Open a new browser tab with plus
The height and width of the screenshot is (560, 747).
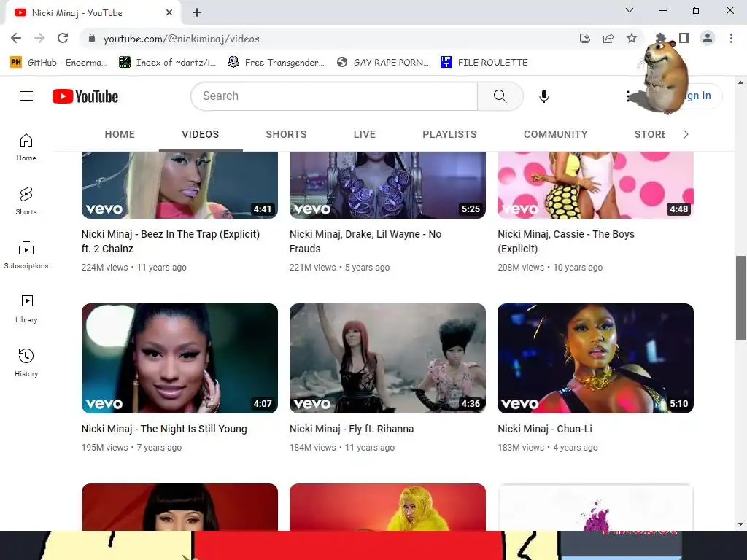(x=197, y=13)
